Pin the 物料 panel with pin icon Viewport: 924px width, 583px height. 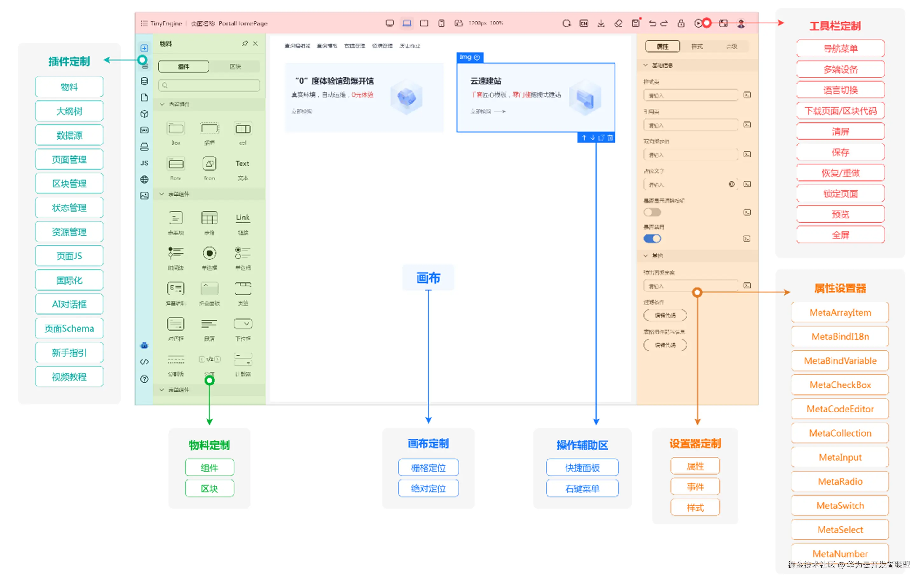[245, 44]
